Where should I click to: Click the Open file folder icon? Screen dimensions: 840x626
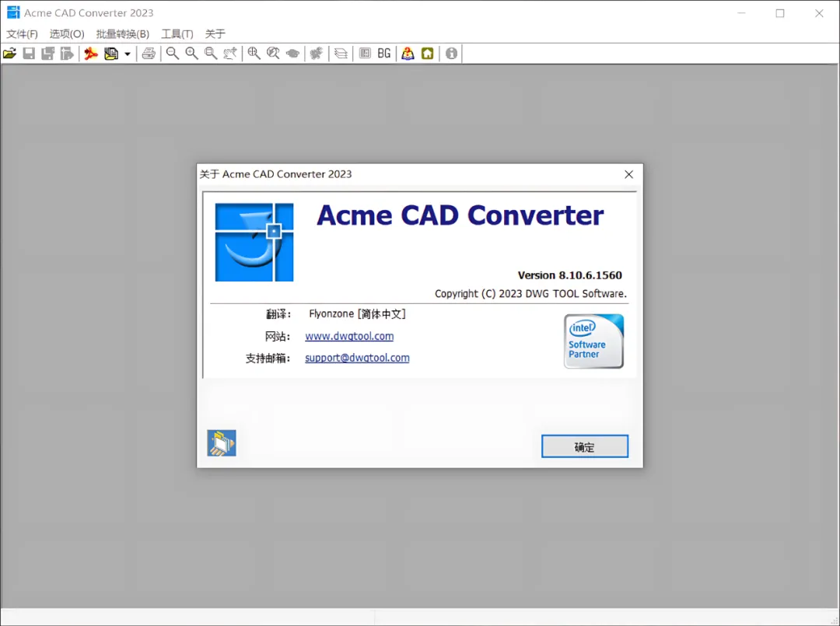pos(9,54)
